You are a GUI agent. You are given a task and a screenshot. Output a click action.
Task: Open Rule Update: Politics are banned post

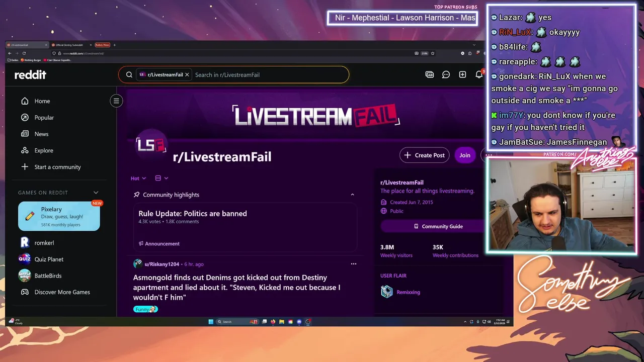point(193,214)
